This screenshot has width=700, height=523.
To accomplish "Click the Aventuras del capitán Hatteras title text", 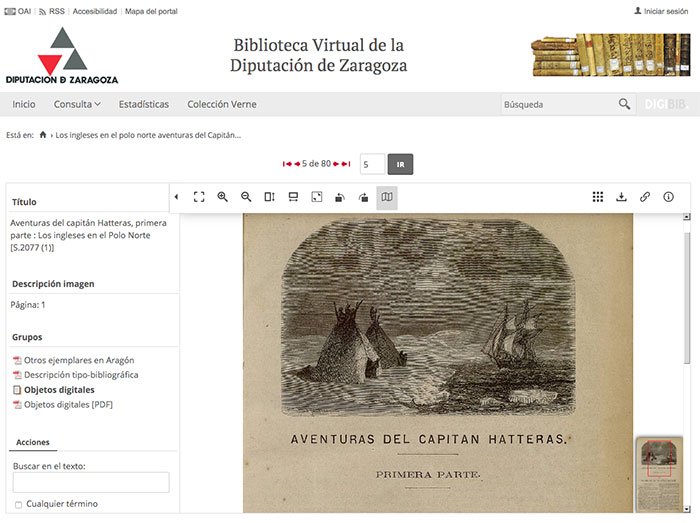I will [x=88, y=235].
